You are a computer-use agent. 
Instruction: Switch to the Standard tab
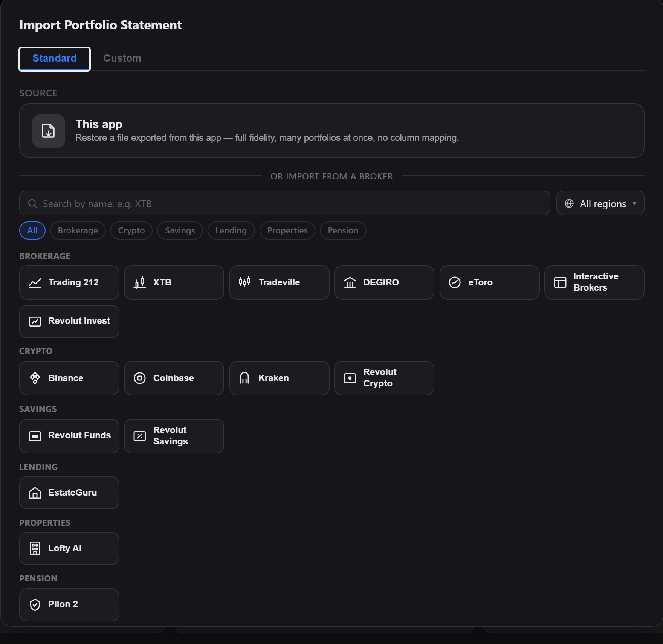point(55,58)
